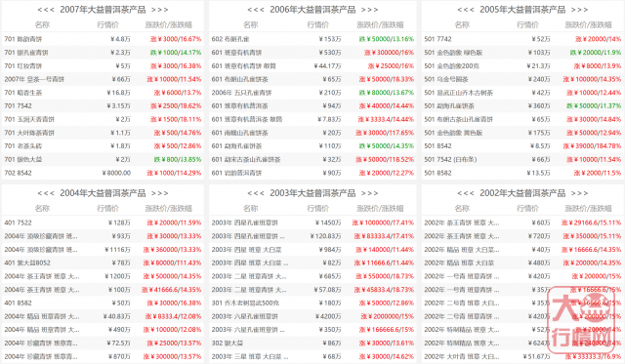The width and height of the screenshot is (625, 364).
Task: Open the 501 8542 entry
Action: click(x=437, y=146)
